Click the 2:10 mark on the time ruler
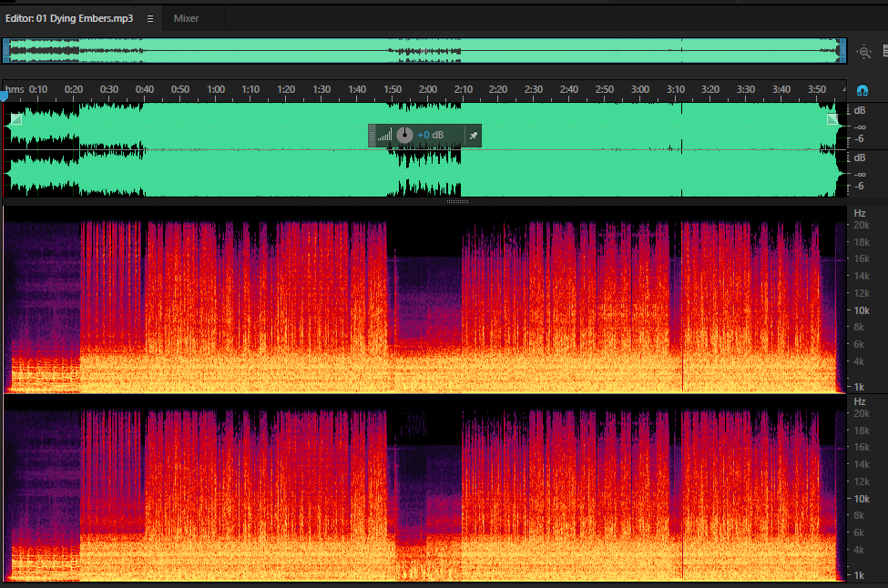This screenshot has height=588, width=888. [464, 89]
